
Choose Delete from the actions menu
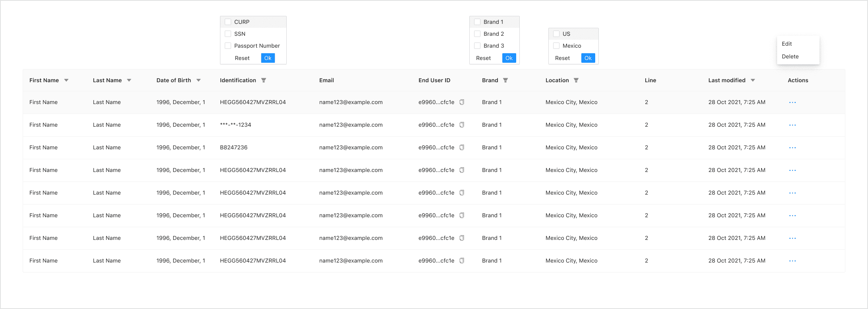790,56
